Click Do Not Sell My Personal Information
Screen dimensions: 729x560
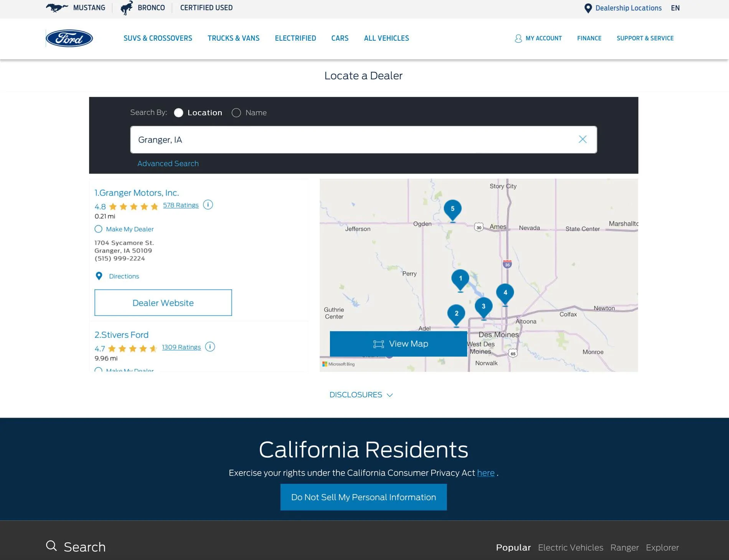click(363, 497)
